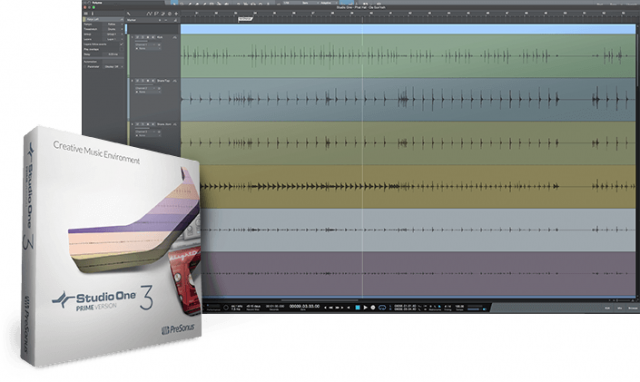Click the Kick track automation mode icon
Viewport: 640px width, 382px height.
coord(175,37)
